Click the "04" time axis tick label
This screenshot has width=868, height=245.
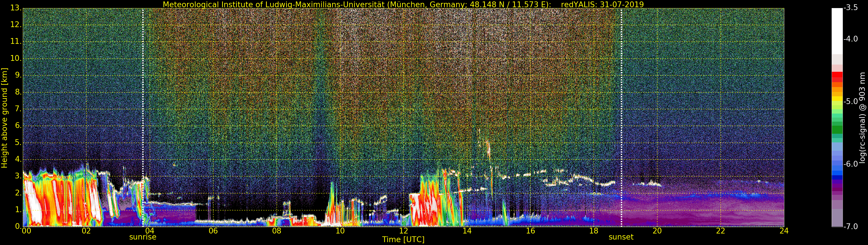150,231
